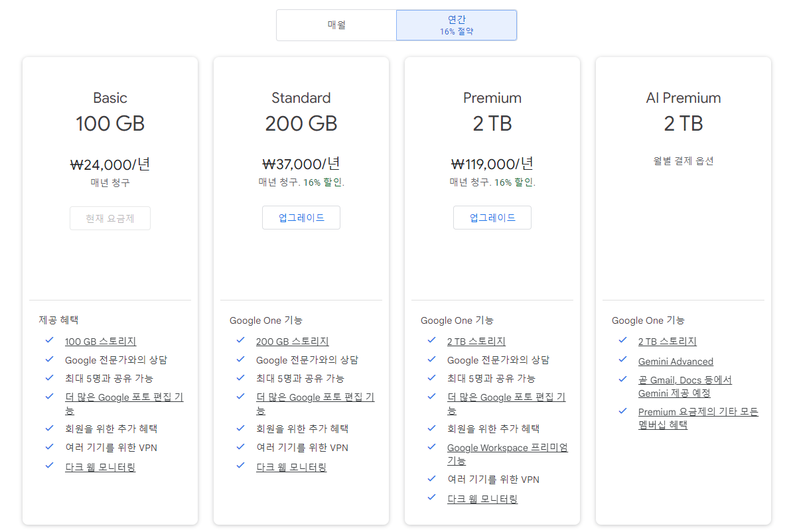Click the AI Premium plan title

pyautogui.click(x=683, y=98)
